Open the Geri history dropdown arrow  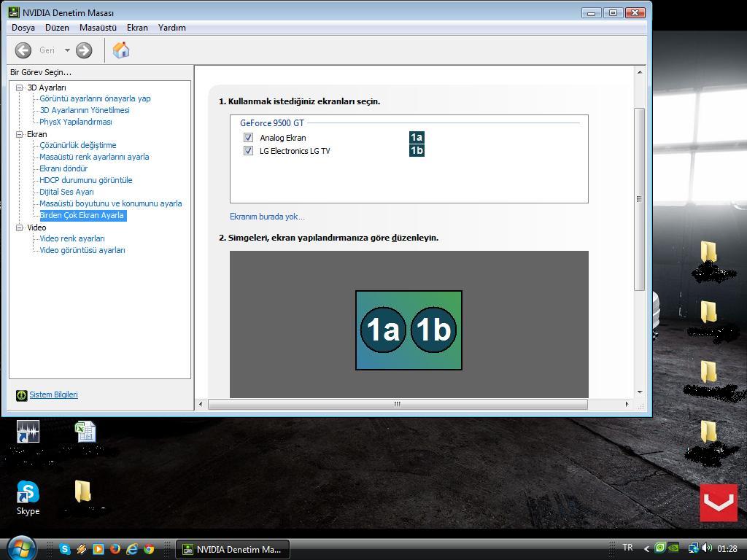(67, 50)
